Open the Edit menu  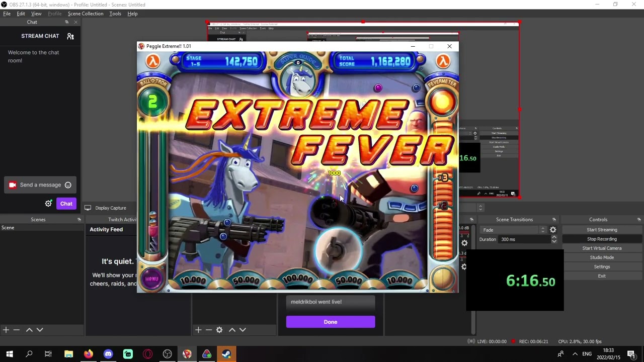pos(21,14)
